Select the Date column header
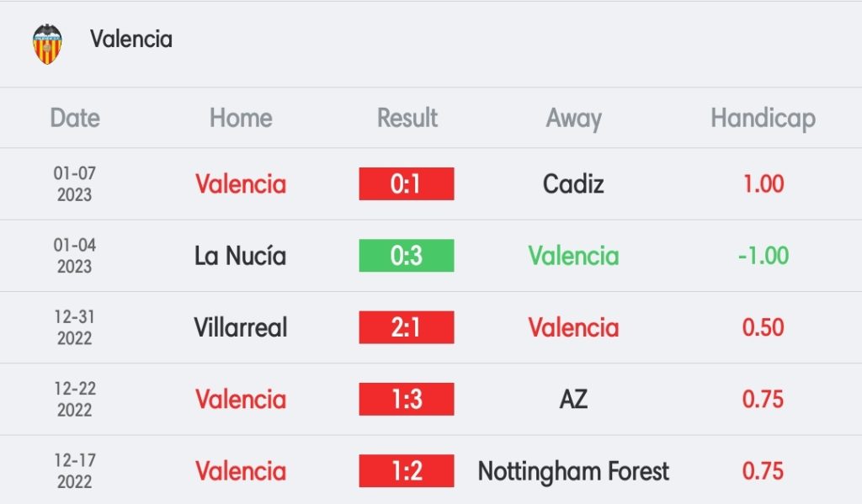Image resolution: width=862 pixels, height=504 pixels. click(x=75, y=118)
